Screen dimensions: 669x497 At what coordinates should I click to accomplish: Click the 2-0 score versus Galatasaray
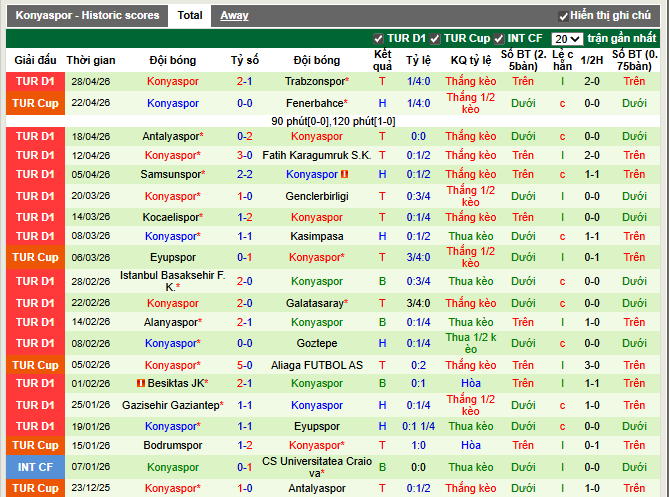(x=244, y=303)
